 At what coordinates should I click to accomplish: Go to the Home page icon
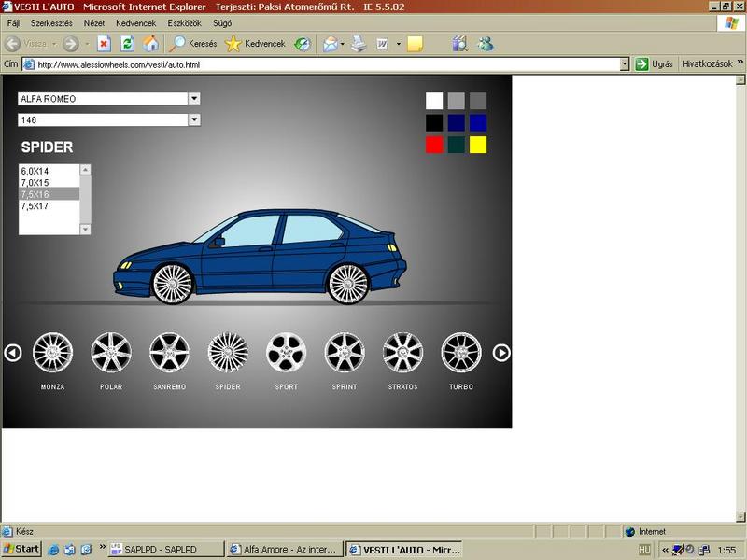pos(150,44)
